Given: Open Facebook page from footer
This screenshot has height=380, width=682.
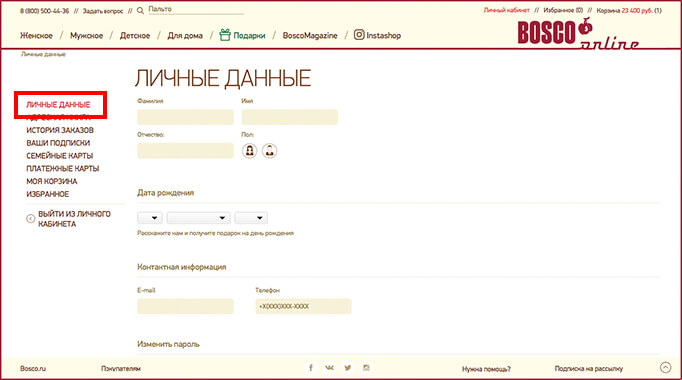Looking at the screenshot, I should click(x=311, y=368).
